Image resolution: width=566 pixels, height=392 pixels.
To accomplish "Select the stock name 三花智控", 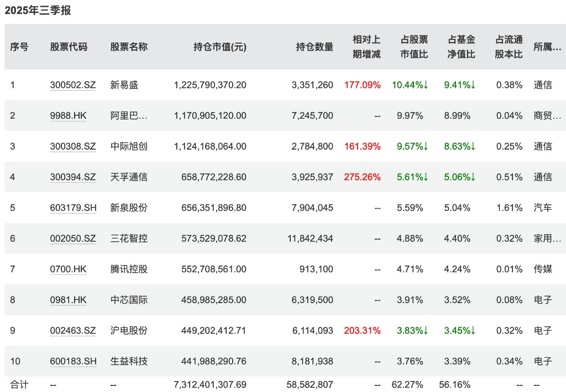I will [129, 239].
